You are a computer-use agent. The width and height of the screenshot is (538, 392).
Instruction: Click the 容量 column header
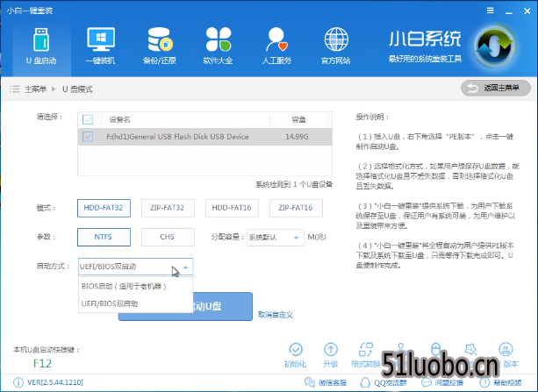pos(298,119)
